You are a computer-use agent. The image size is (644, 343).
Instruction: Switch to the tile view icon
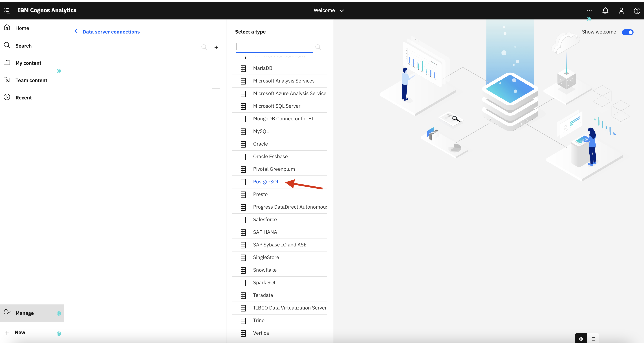[x=581, y=339]
